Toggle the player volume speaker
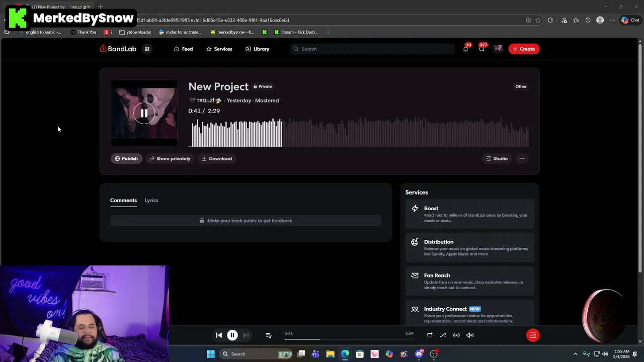644x362 pixels. pos(470,335)
